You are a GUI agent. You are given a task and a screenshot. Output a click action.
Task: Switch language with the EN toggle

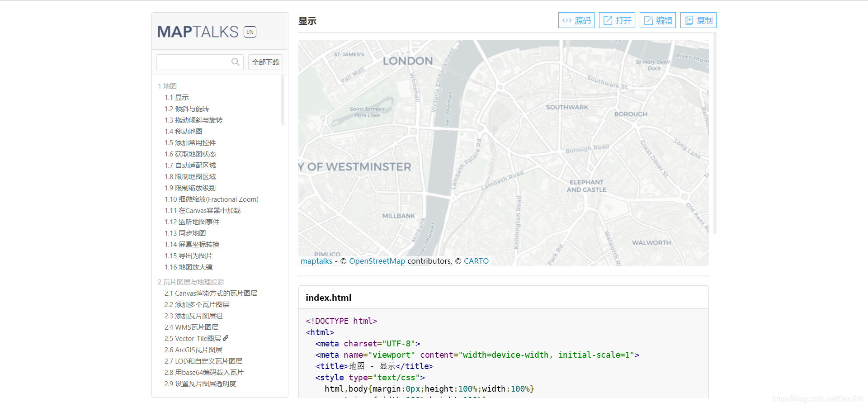(250, 32)
